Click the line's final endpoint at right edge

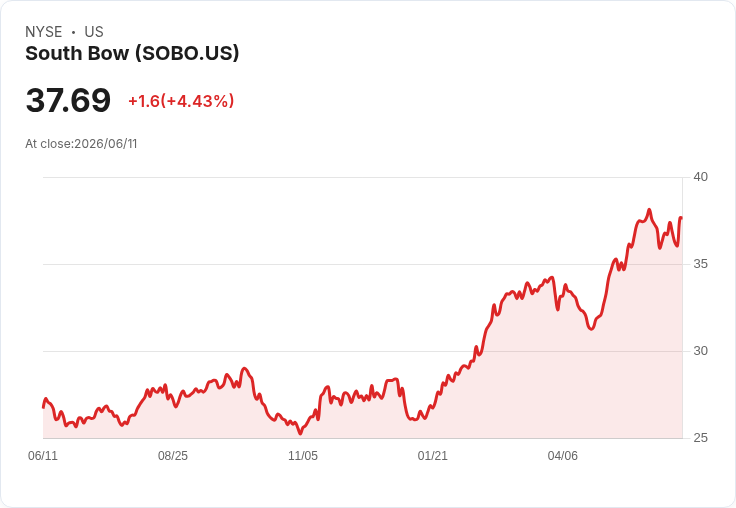click(x=681, y=217)
